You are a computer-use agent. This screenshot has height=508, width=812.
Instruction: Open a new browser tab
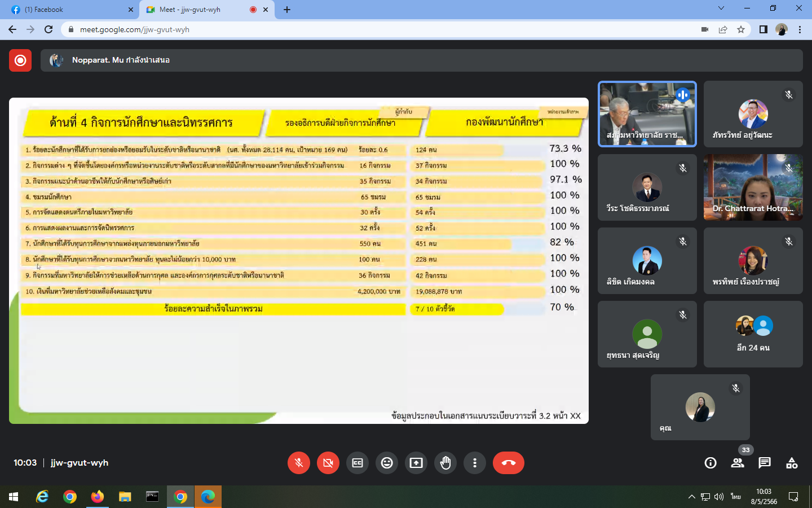[x=287, y=10]
